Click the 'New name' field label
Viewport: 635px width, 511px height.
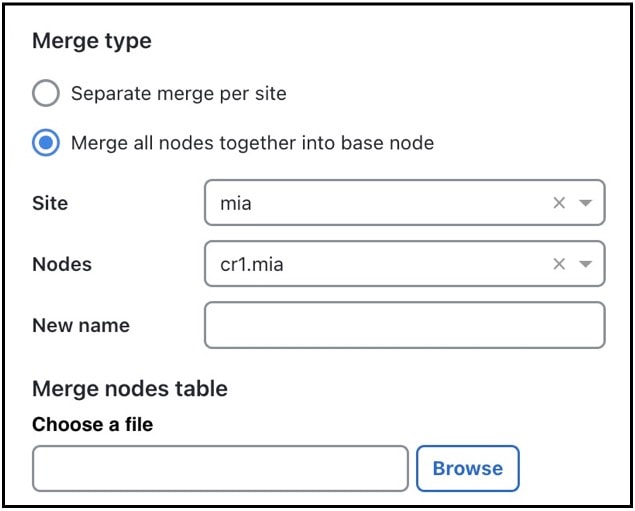[x=81, y=326]
